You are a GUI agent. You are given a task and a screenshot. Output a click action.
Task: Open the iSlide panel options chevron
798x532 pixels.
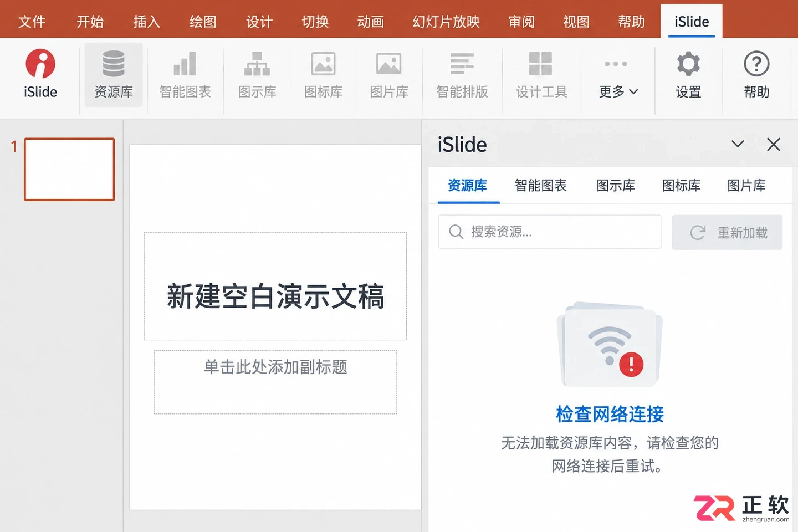pyautogui.click(x=738, y=144)
